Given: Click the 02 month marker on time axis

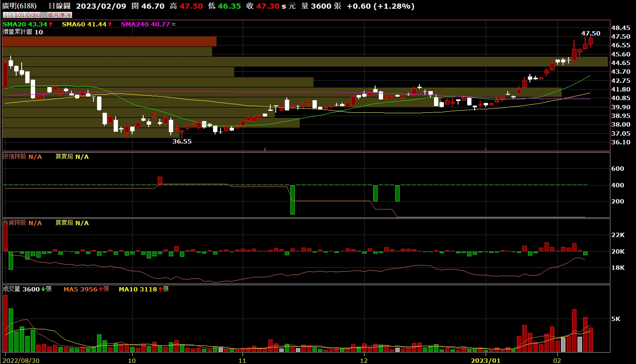Looking at the screenshot, I should [557, 360].
